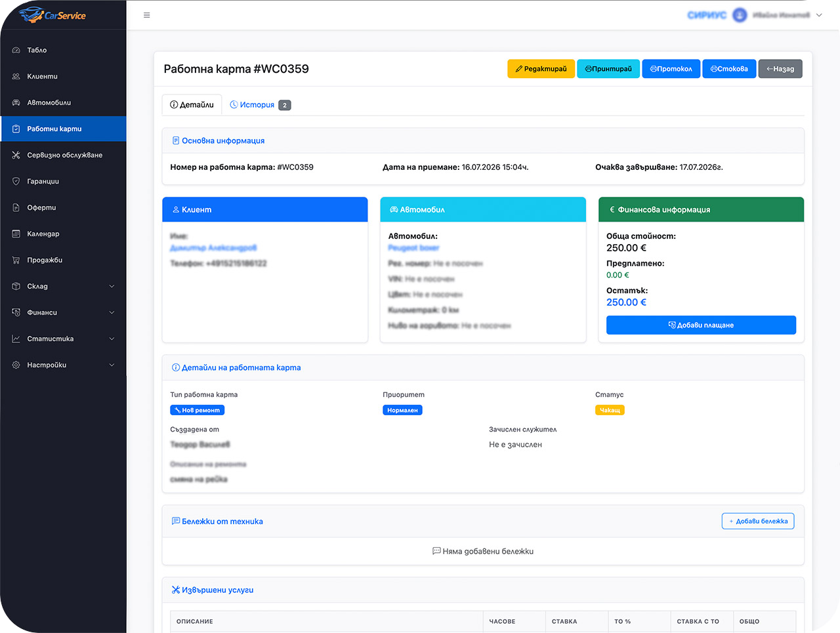Expand the Статистика submenu chevron
Screen dimensions: 840x633
click(112, 338)
